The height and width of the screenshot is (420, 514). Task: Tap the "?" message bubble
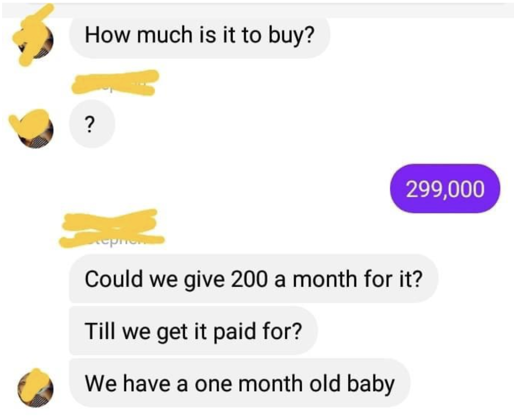92,124
